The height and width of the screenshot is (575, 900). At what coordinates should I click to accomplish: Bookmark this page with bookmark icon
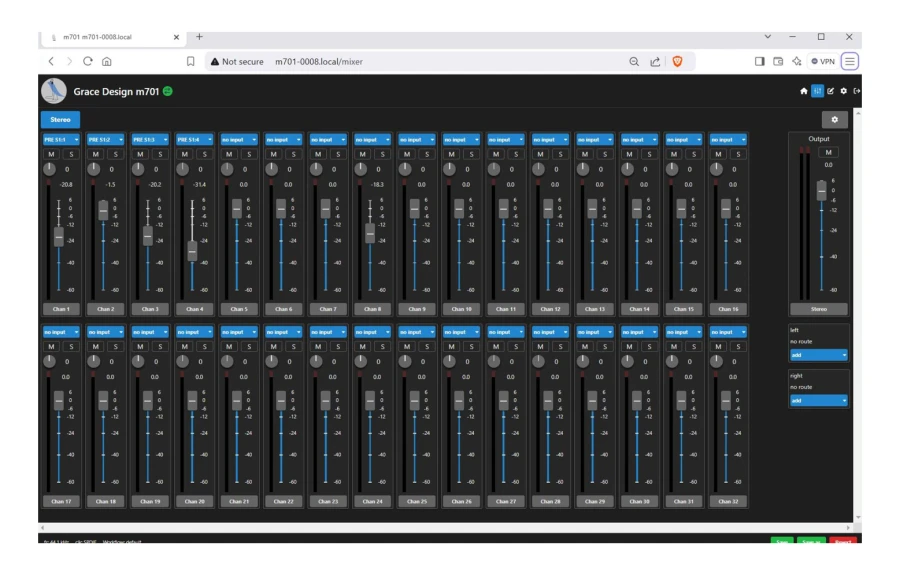(191, 61)
